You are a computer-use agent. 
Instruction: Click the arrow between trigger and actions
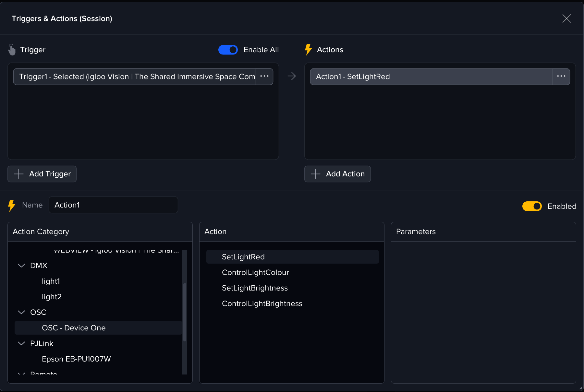(x=291, y=76)
